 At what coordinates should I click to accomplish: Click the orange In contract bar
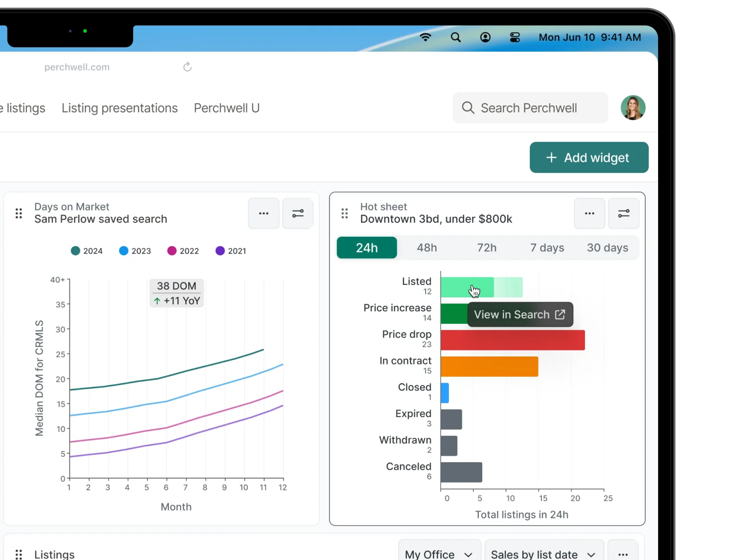489,366
